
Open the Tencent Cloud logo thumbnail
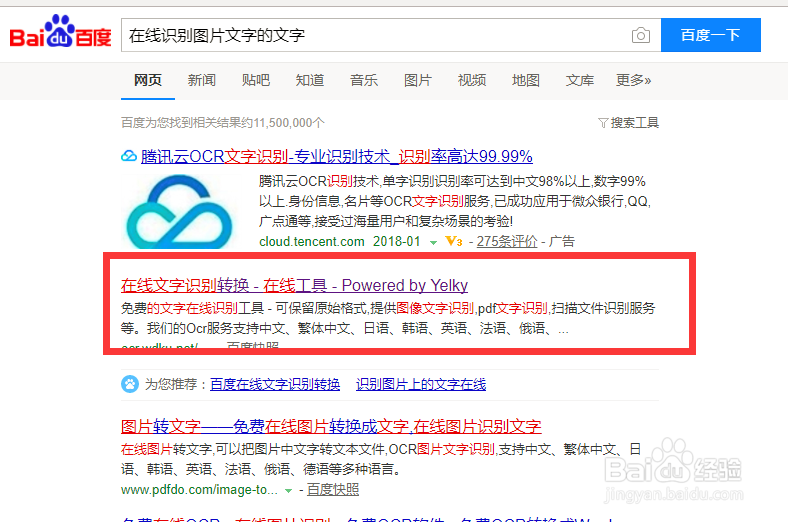179,211
